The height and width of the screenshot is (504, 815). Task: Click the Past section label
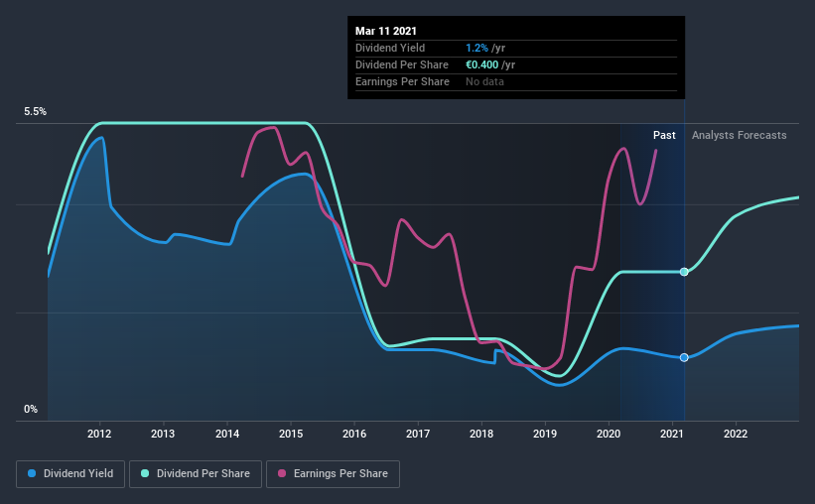coord(664,135)
